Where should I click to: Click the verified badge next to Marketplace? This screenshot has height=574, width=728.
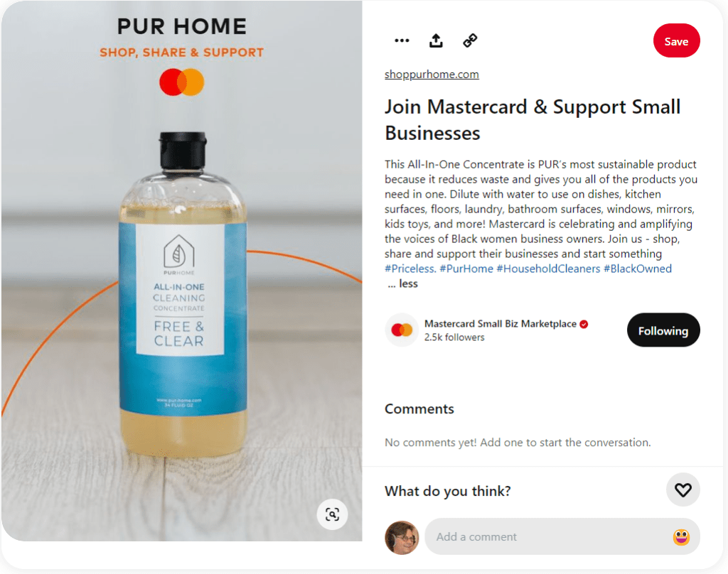[584, 325]
